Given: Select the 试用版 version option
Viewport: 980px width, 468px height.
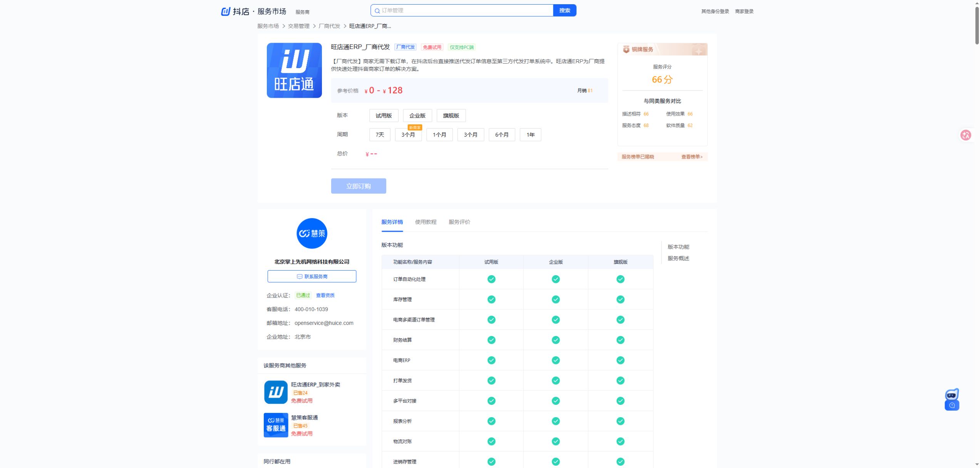Looking at the screenshot, I should click(384, 115).
